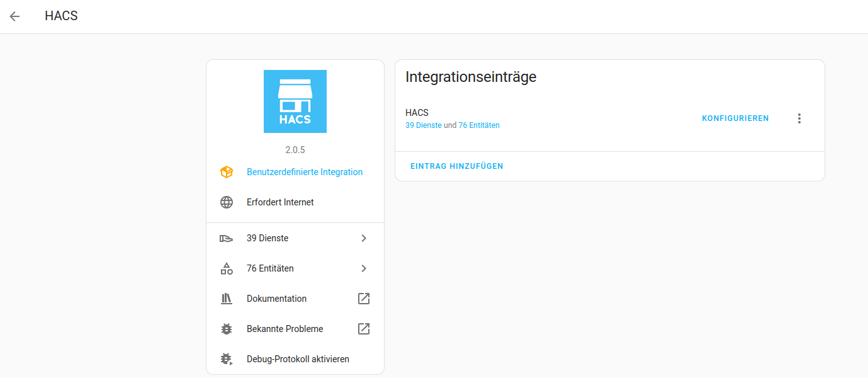Click EINTRAG HINZUFÜGEN button
Image resolution: width=868 pixels, height=378 pixels.
click(457, 166)
